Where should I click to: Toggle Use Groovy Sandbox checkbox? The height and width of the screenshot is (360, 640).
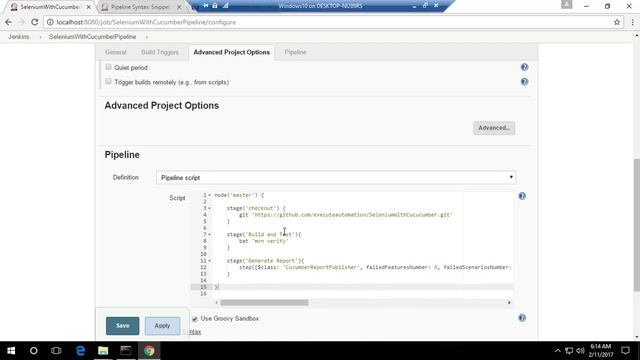[x=195, y=319]
